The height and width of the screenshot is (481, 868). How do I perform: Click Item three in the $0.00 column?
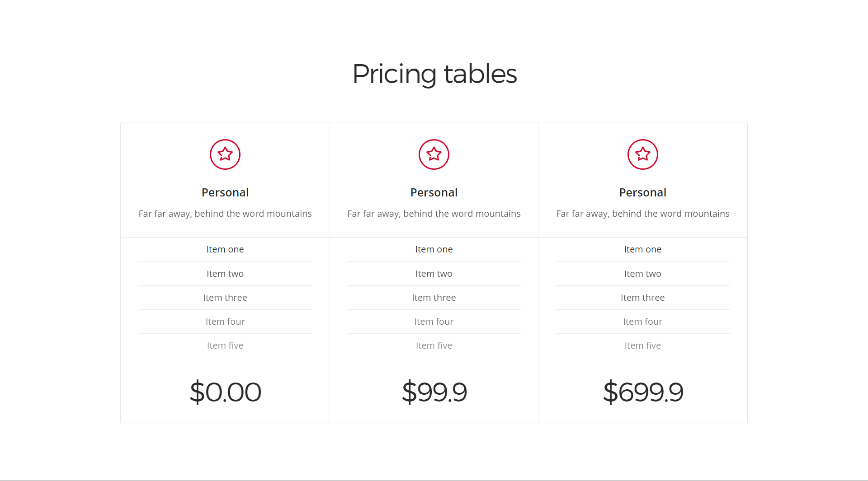(x=225, y=298)
